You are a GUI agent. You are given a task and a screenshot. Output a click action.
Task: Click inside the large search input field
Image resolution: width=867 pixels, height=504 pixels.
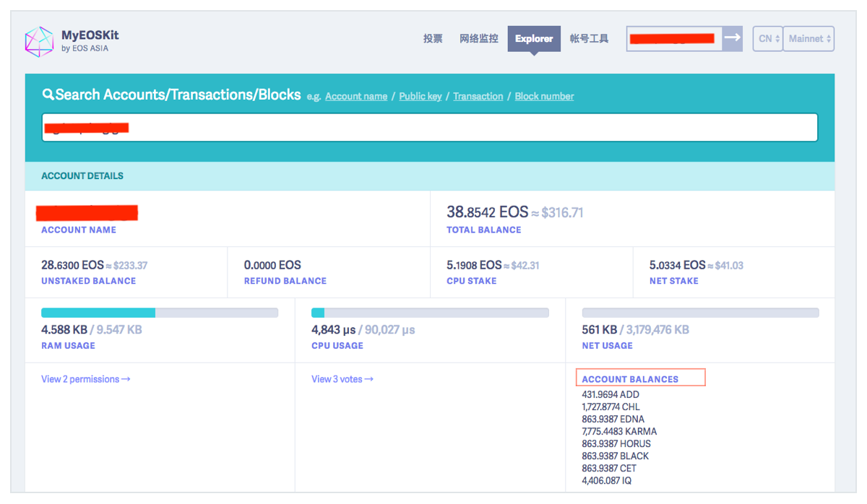click(429, 127)
